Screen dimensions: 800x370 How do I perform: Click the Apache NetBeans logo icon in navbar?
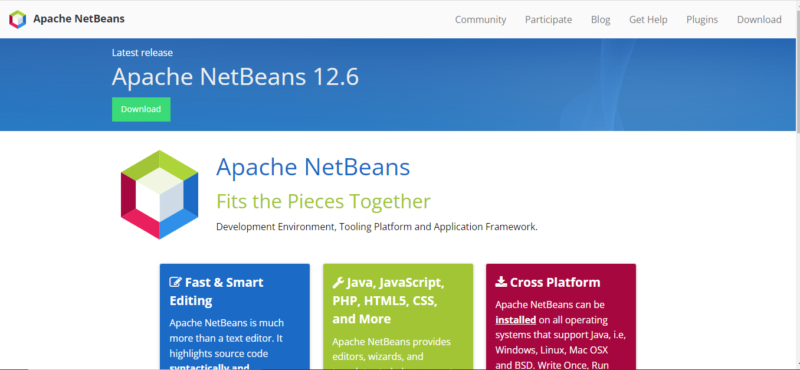click(17, 19)
